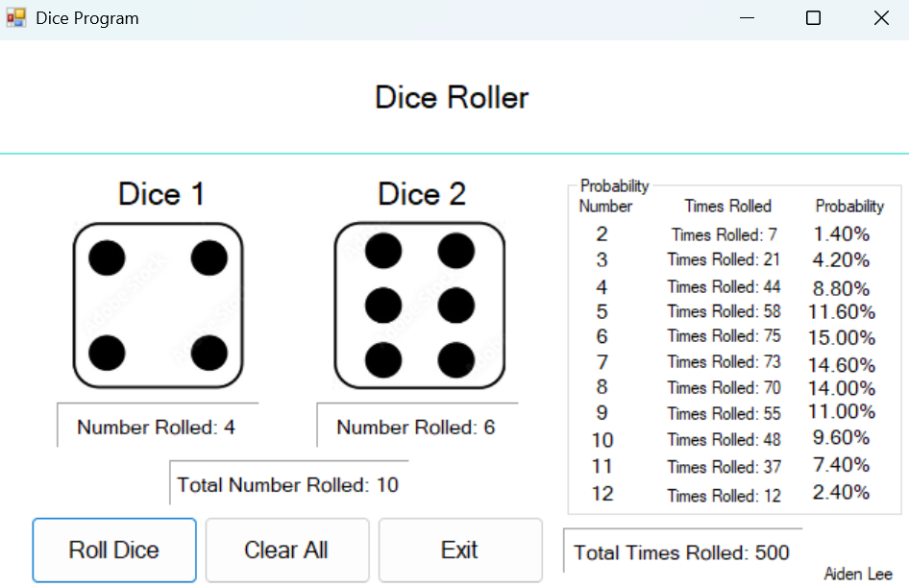Click the 'Times Rolled: 75' row for number 6

click(x=725, y=336)
